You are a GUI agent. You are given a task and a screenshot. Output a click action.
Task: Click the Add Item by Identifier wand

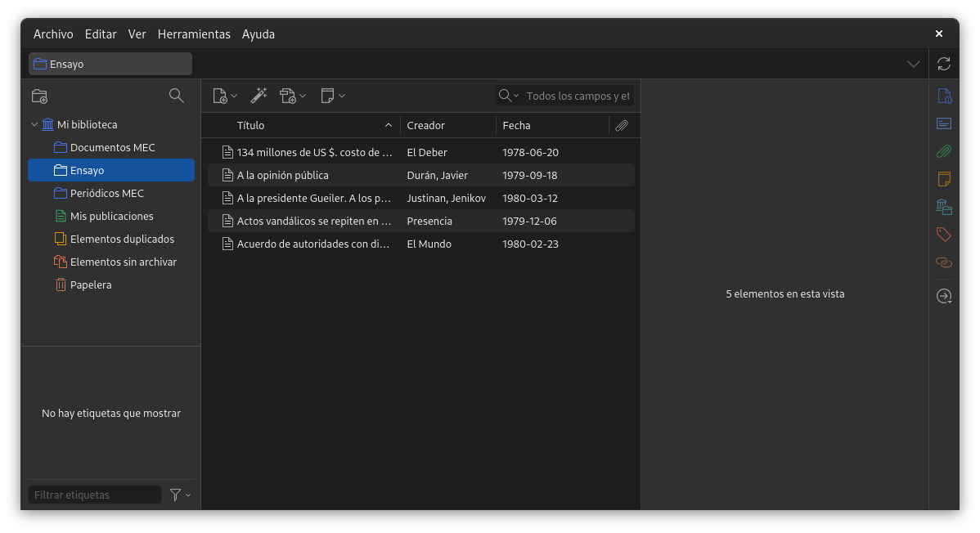click(x=258, y=96)
